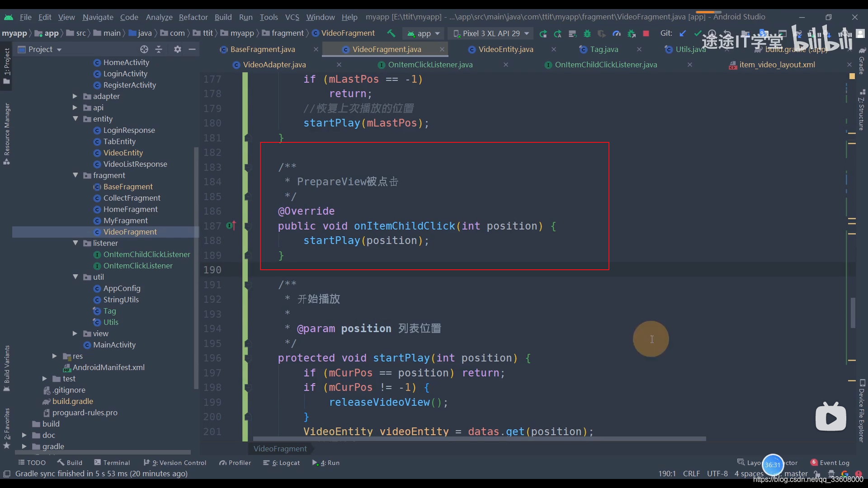Collapse the listener folder
This screenshot has height=488, width=868.
tap(75, 243)
